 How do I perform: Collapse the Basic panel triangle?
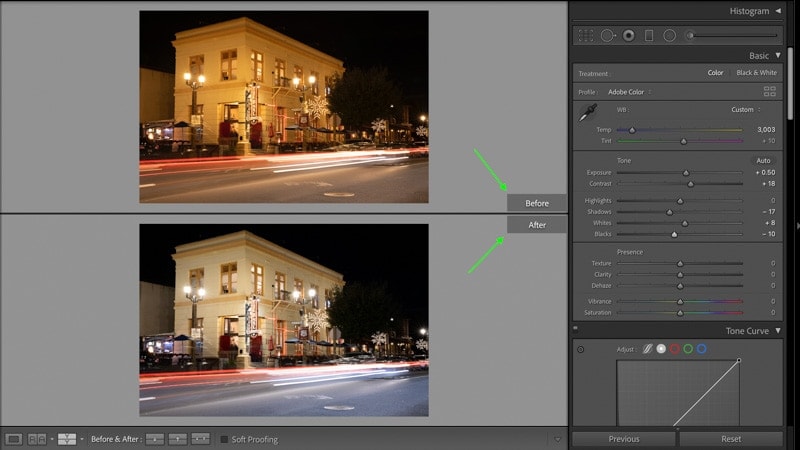coord(778,55)
